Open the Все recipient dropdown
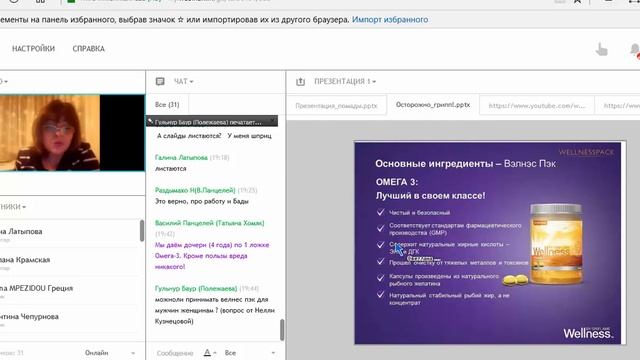The image size is (640, 360). [x=249, y=353]
